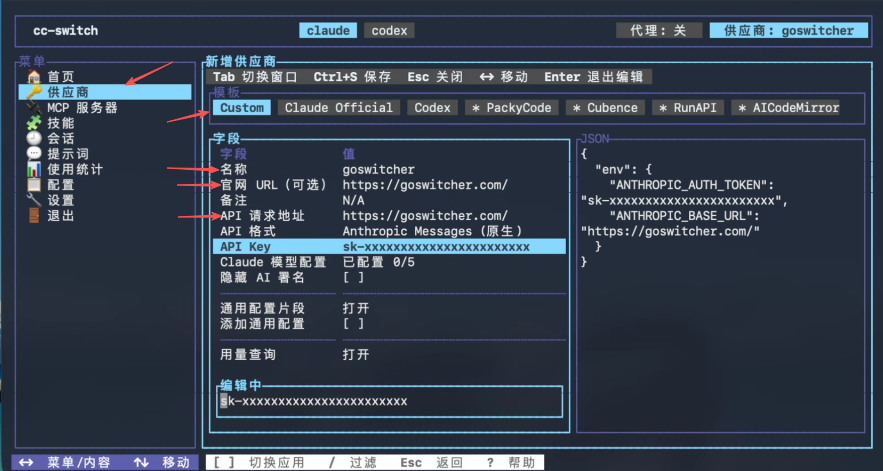This screenshot has height=471, width=883.
Task: Open the 通用配置片段 打开 row
Action: click(389, 308)
